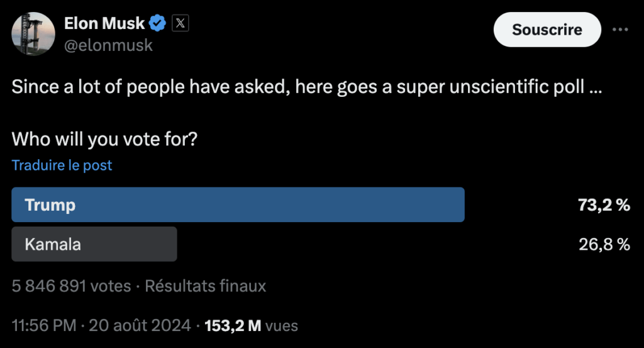The height and width of the screenshot is (348, 644).
Task: Click the X affiliation badge icon
Action: point(180,23)
